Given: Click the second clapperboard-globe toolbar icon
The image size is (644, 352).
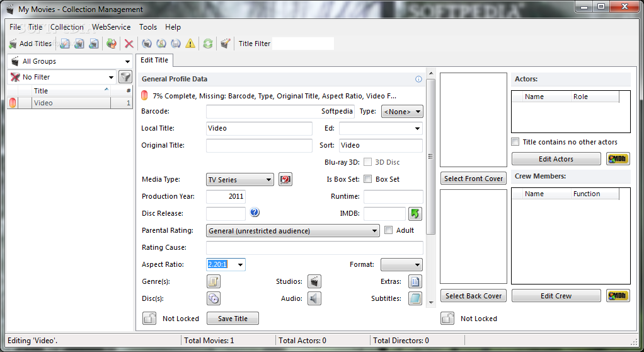Looking at the screenshot, I should (x=79, y=44).
